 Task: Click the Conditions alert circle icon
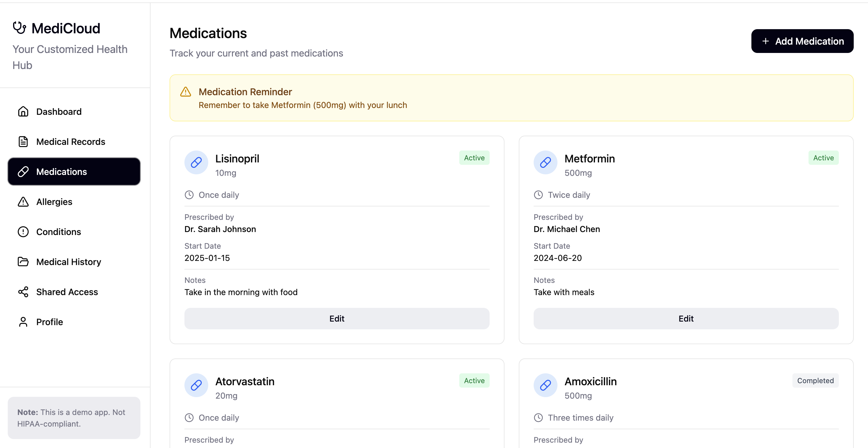tap(23, 232)
